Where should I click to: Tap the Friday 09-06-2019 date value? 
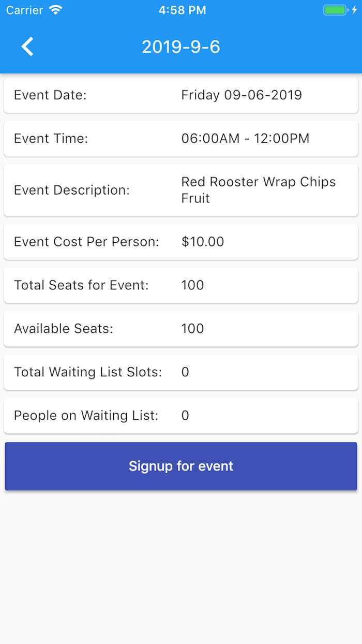(x=242, y=95)
